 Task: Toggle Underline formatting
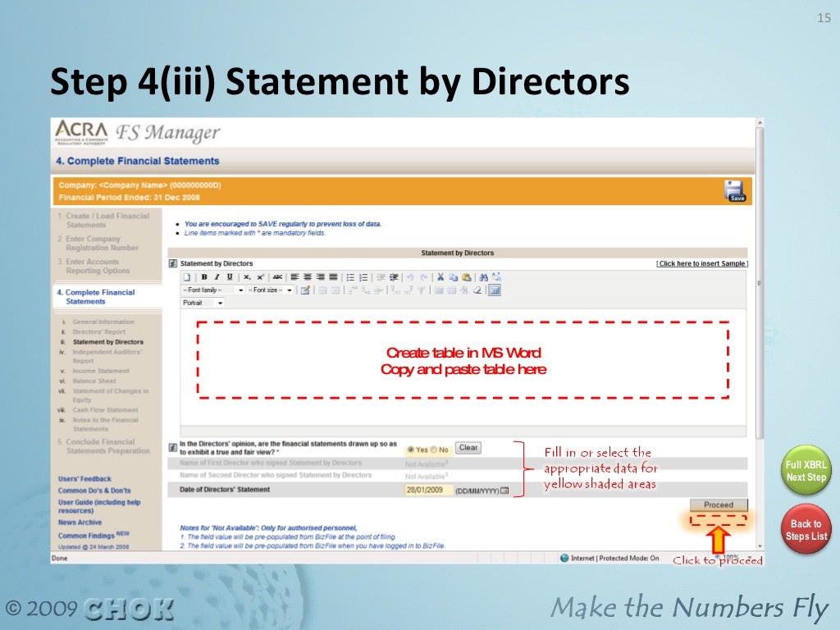pos(230,277)
